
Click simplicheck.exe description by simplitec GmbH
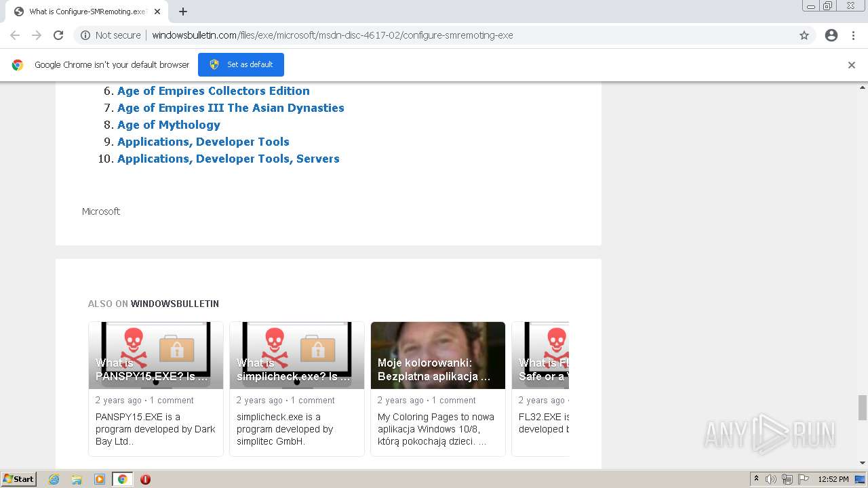pos(285,429)
